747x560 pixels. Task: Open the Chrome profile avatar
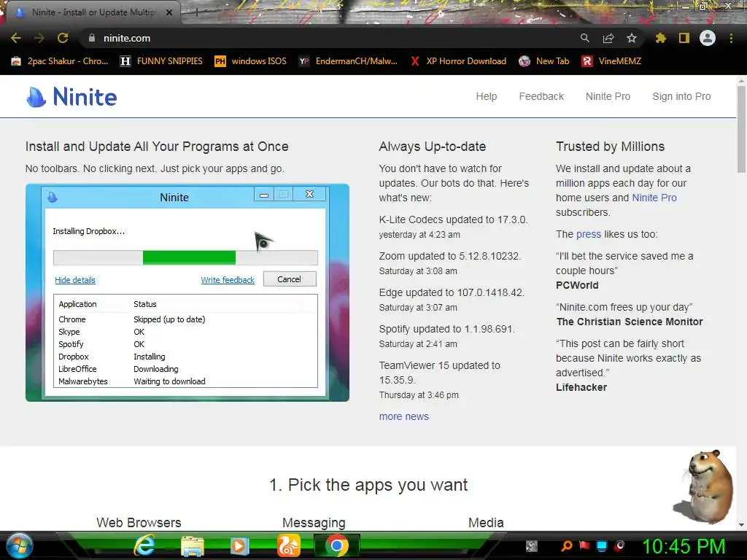[708, 38]
